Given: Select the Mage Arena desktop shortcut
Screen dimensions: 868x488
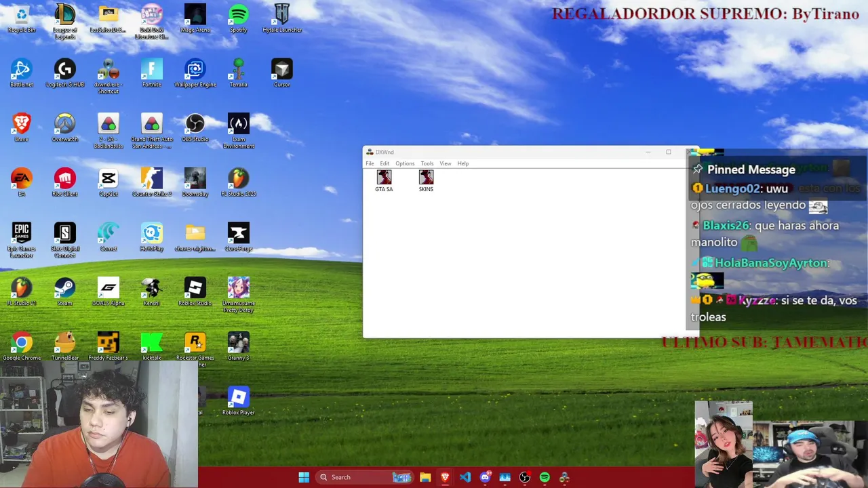Looking at the screenshot, I should coord(195,19).
